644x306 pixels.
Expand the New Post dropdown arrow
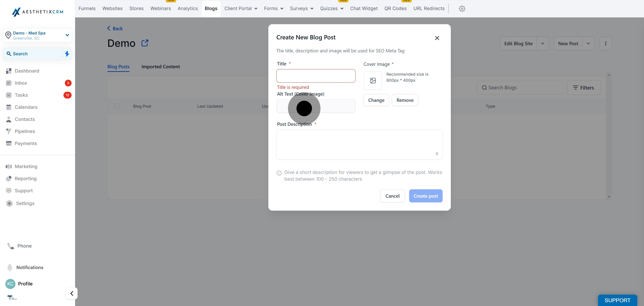pos(588,43)
